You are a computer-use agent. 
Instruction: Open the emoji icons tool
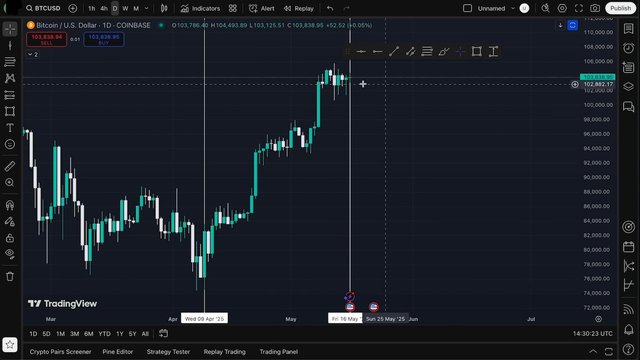10,144
